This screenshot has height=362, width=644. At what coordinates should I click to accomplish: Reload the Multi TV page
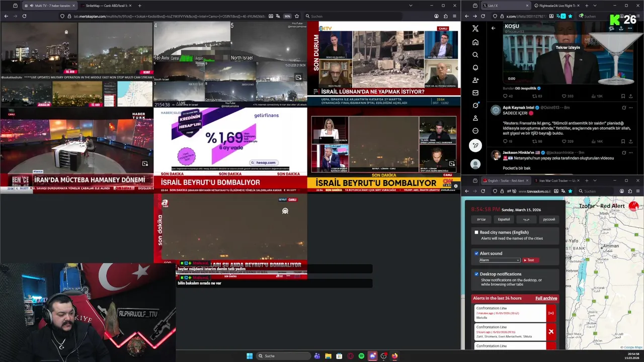24,16
